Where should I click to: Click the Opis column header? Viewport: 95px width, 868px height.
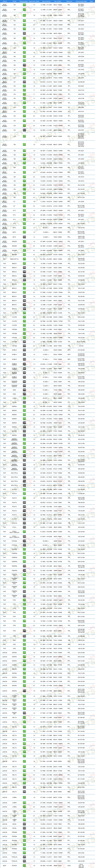(91, 1)
